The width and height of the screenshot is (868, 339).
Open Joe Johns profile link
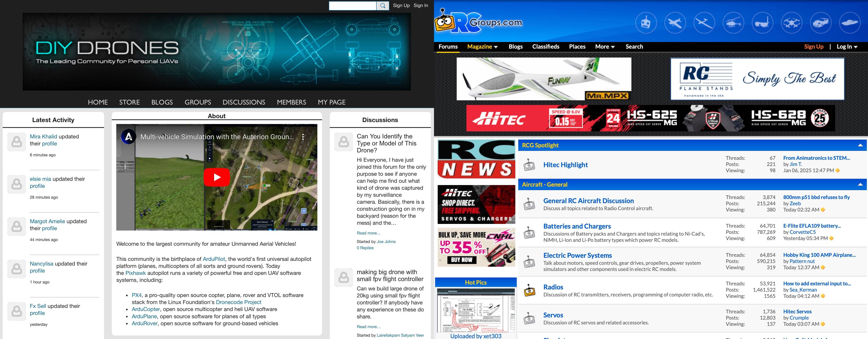[x=386, y=241]
